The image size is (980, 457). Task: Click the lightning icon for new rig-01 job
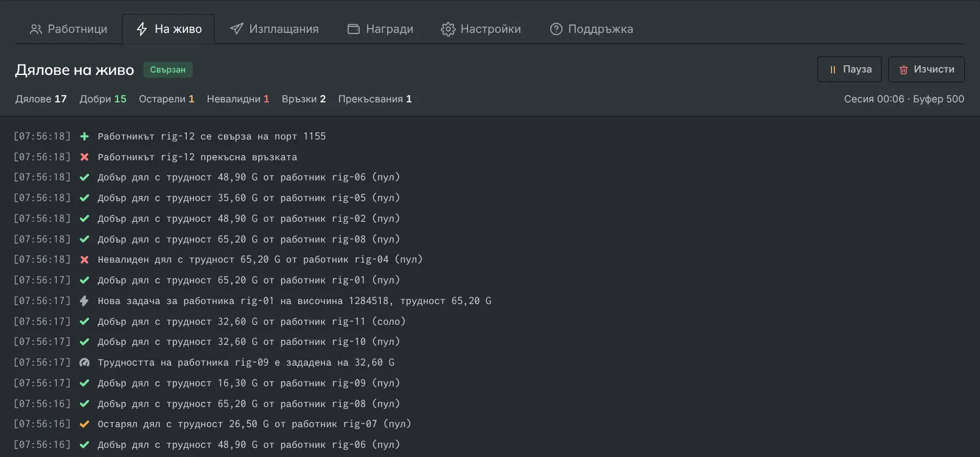point(85,301)
